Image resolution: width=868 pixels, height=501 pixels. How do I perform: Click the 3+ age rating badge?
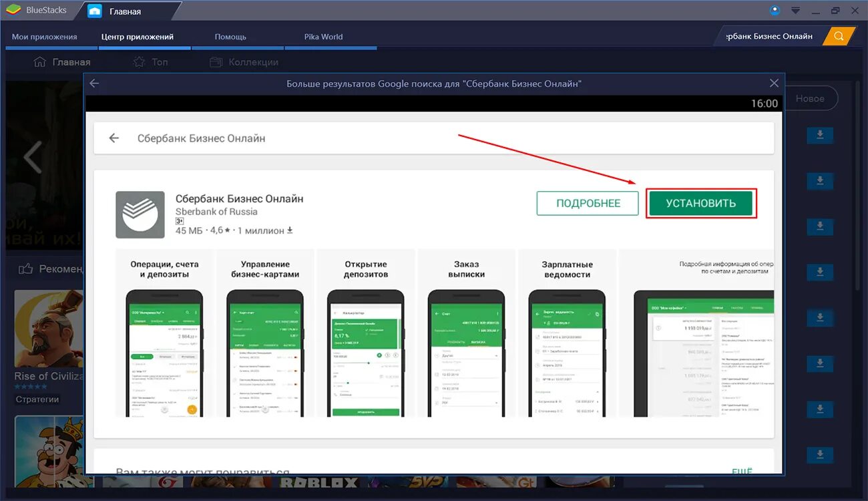point(180,221)
